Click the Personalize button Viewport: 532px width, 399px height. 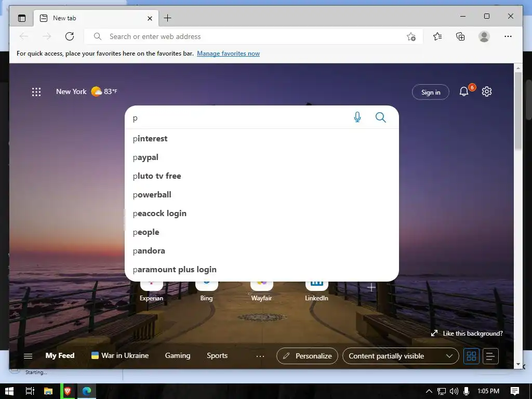(307, 356)
